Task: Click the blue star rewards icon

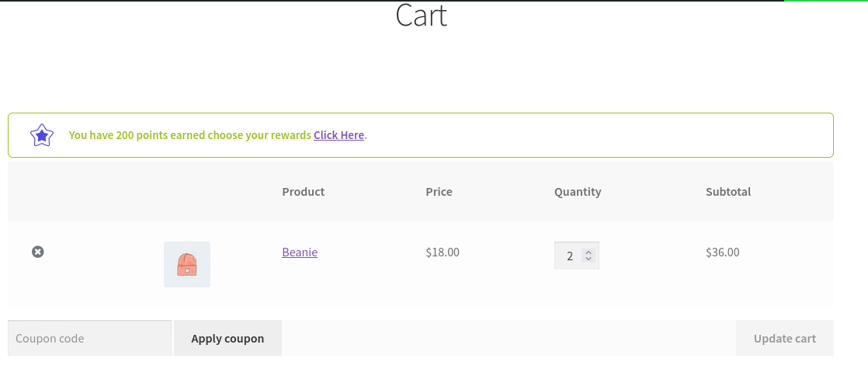Action: tap(41, 135)
